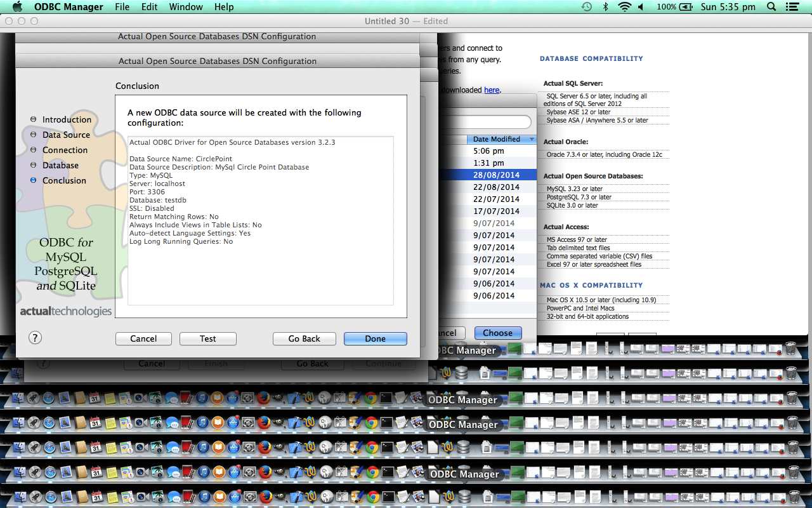Open Safari in the lowest Dock row
The image size is (812, 508).
[51, 497]
